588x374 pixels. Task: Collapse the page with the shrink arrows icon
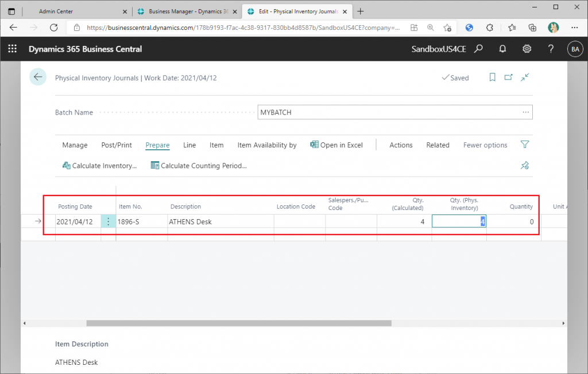[525, 77]
